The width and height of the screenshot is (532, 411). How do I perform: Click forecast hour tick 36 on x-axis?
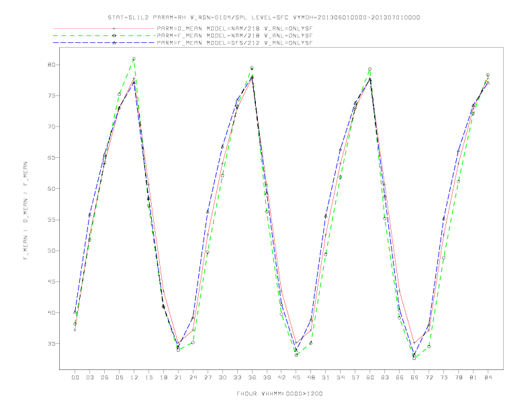pyautogui.click(x=252, y=377)
